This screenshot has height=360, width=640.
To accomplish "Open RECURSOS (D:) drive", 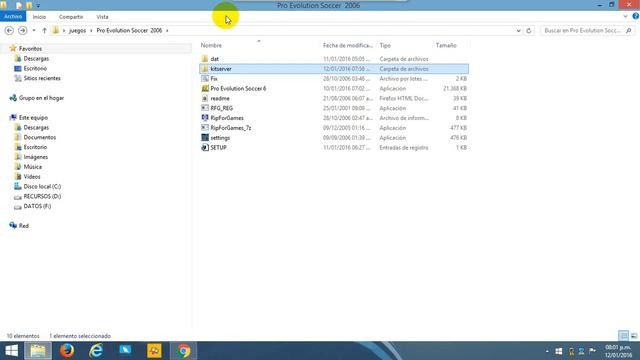I will pos(42,196).
